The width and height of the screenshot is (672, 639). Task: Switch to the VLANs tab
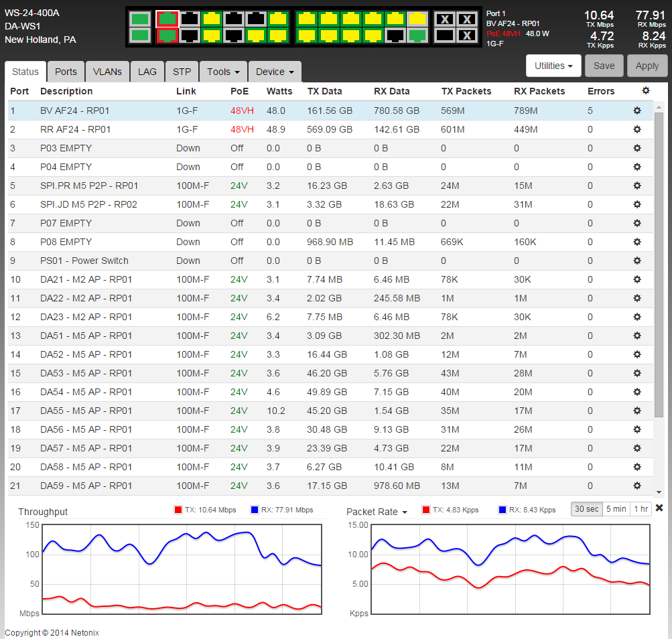pos(107,72)
